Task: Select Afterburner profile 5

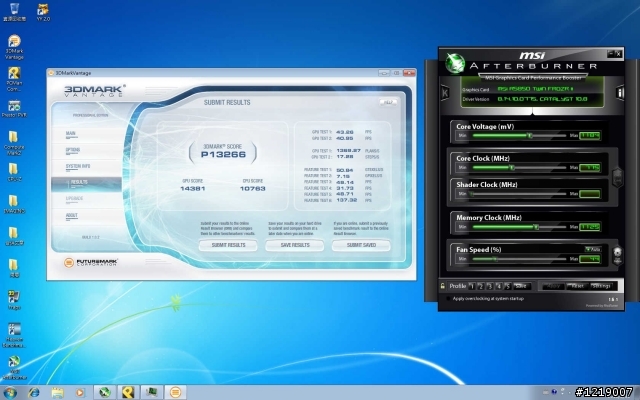Action: click(x=508, y=286)
